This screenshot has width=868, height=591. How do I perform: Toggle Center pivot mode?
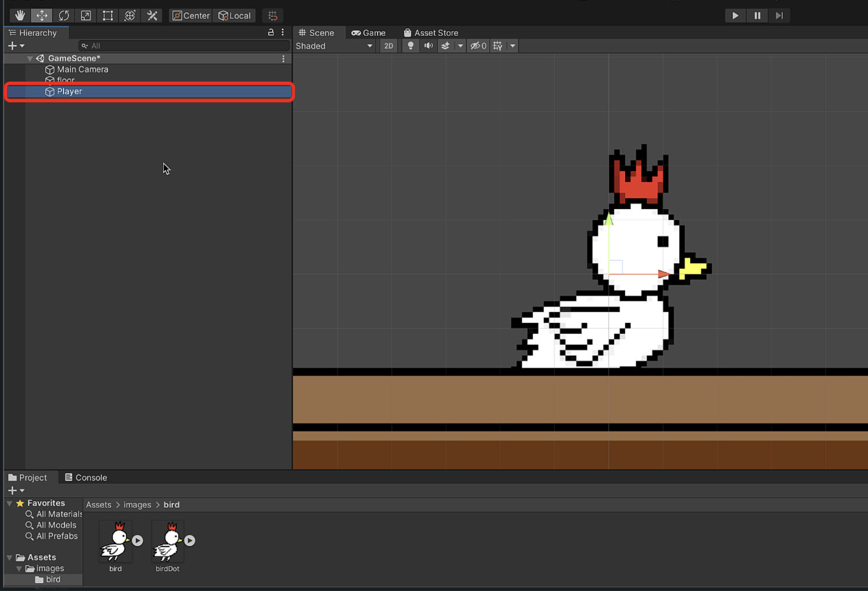[x=191, y=16]
